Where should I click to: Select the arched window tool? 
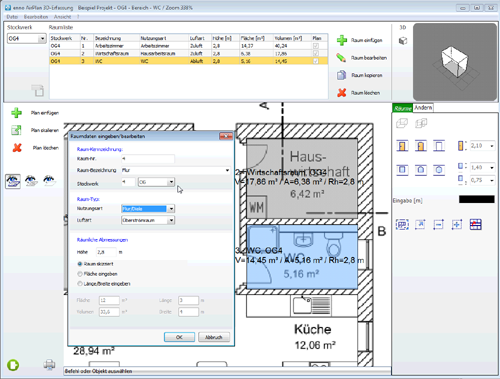[x=421, y=170]
